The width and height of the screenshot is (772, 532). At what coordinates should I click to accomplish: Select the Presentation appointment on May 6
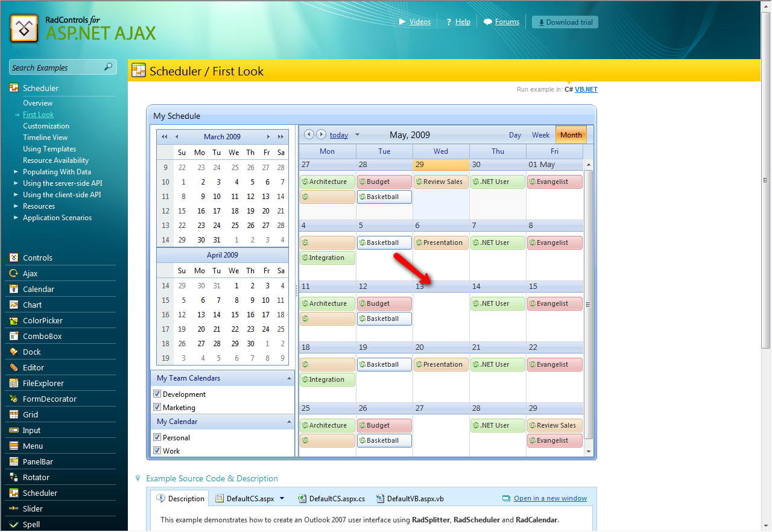click(441, 242)
